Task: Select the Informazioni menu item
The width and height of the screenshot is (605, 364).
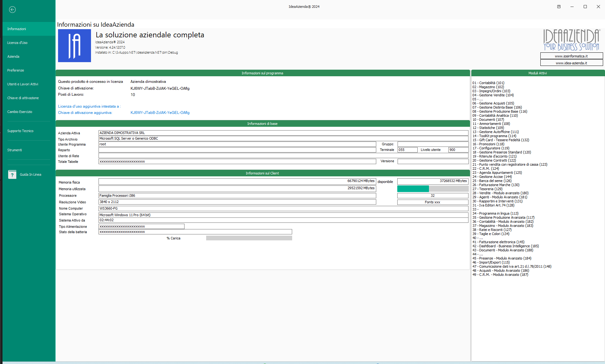Action: coord(29,29)
